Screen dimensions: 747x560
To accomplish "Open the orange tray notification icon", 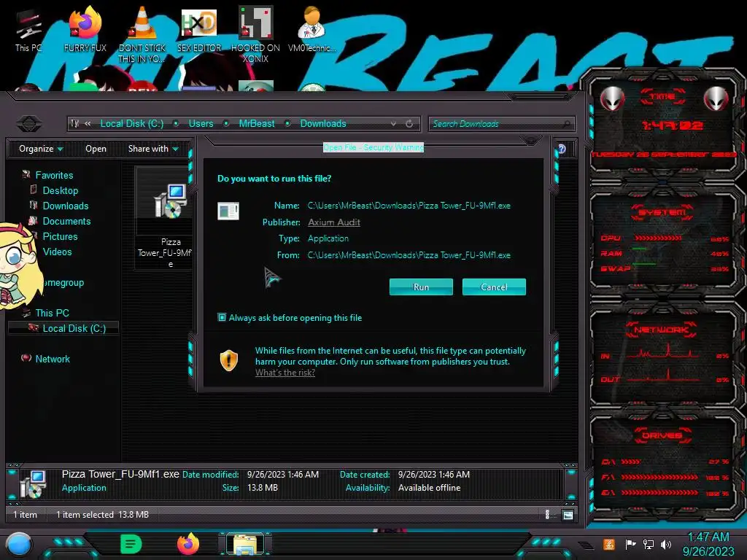I will [609, 544].
